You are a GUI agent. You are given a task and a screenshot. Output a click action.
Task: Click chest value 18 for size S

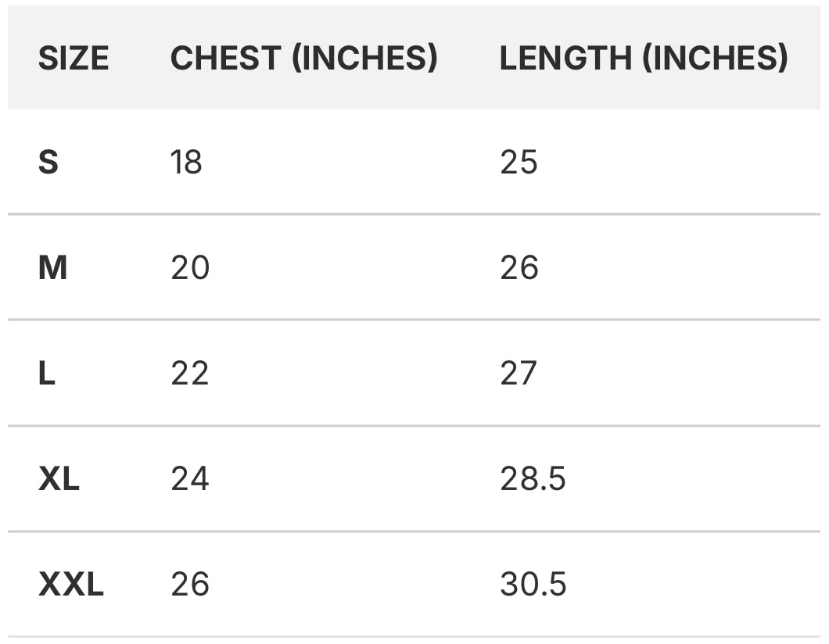186,163
